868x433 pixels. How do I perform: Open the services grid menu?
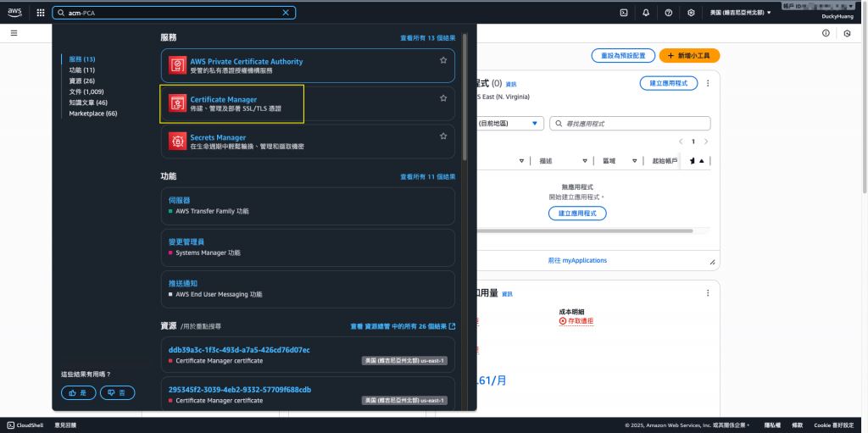(41, 13)
